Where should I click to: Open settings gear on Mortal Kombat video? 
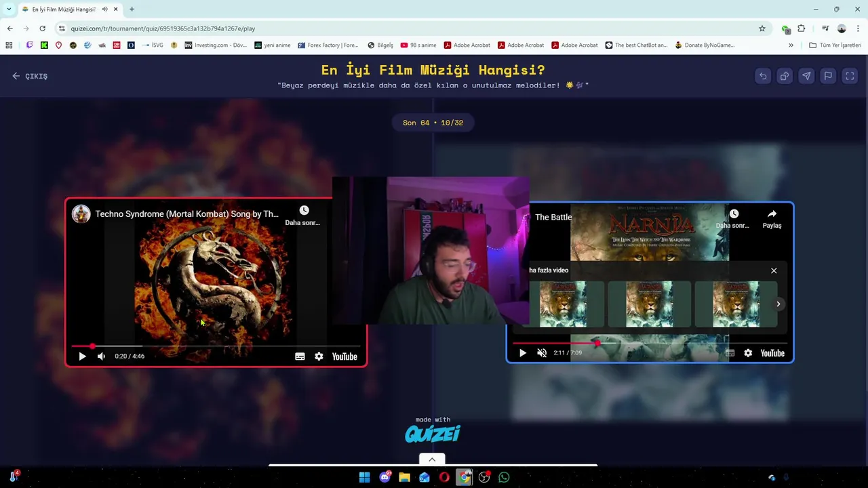click(319, 357)
